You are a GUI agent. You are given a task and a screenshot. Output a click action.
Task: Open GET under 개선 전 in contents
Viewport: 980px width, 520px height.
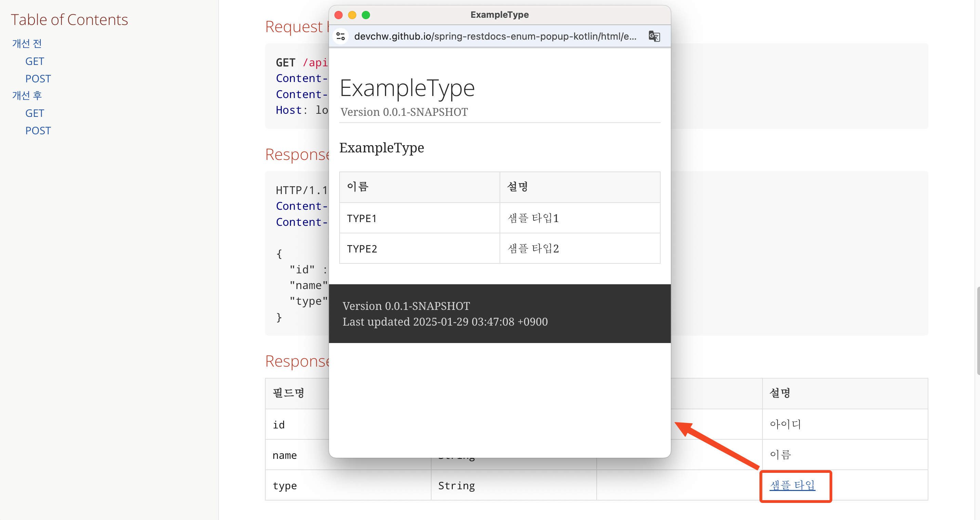coord(35,61)
